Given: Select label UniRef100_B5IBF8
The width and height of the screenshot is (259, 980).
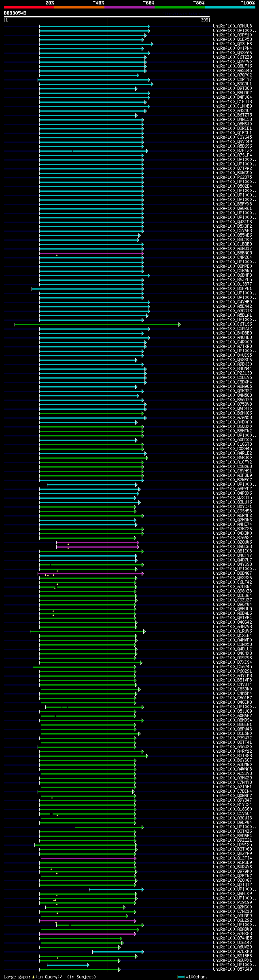Looking at the screenshot, I should tap(232, 956).
